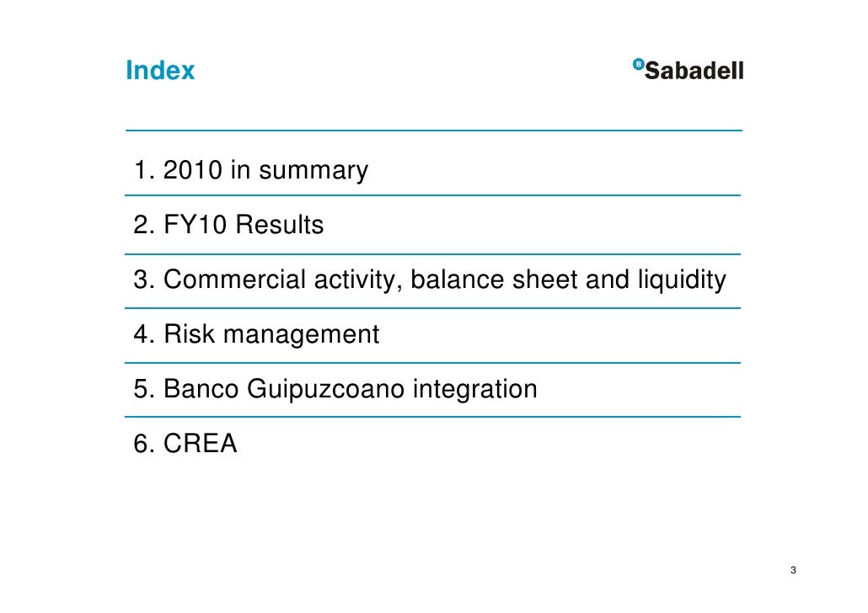Click the divider between Risk management and Banco
868x613 pixels.
click(x=433, y=363)
